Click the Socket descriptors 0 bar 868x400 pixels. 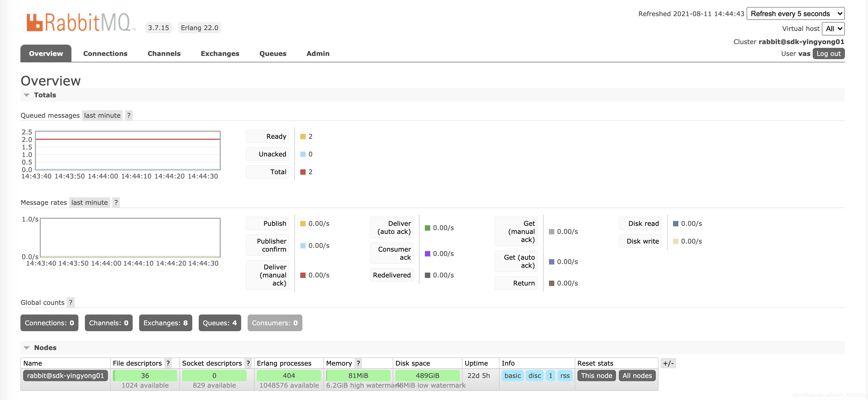[214, 376]
